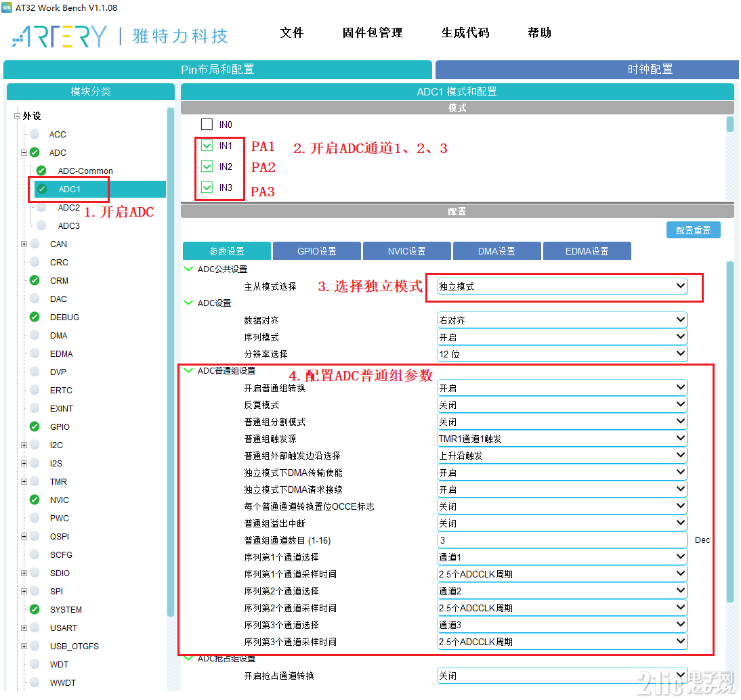
Task: Click the grey status circle next to DMA
Action: tap(35, 335)
